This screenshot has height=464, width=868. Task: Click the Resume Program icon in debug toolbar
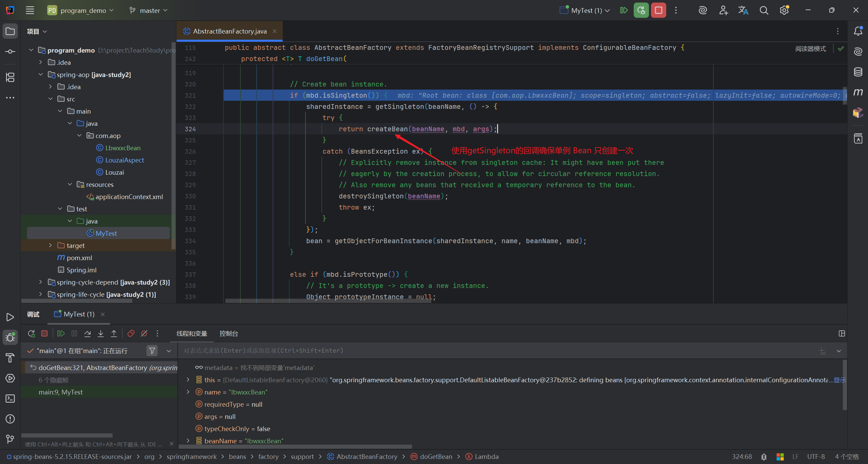point(61,333)
